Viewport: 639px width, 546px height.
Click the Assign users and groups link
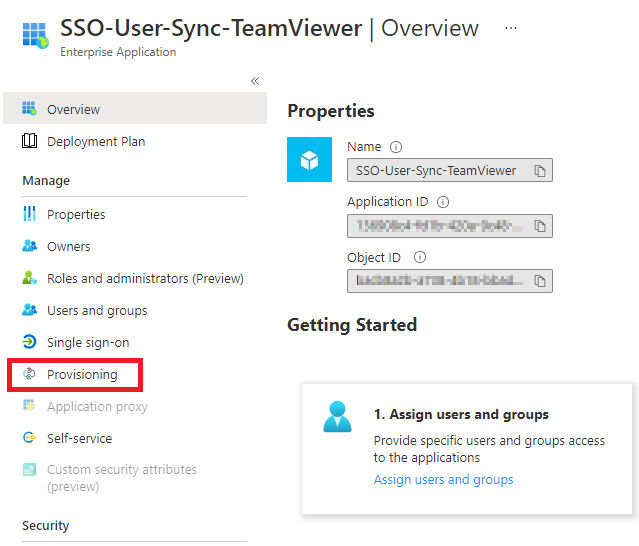coord(443,480)
